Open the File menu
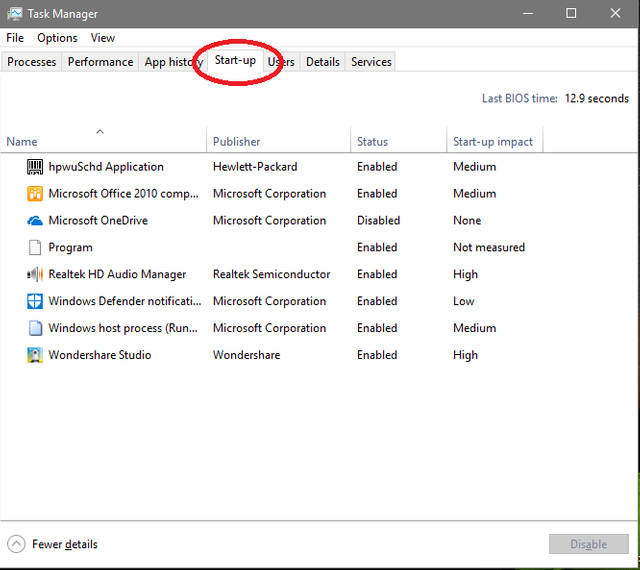Image resolution: width=640 pixels, height=570 pixels. click(x=15, y=38)
